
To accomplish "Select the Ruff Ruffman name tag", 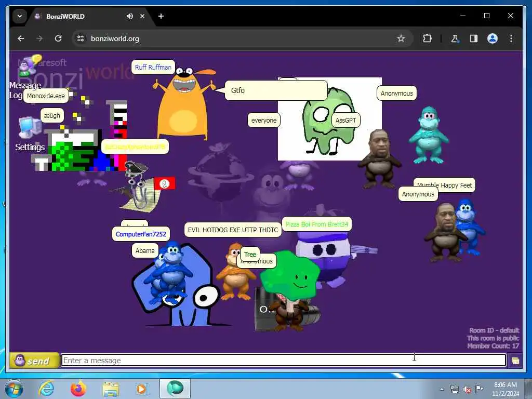I will pos(153,67).
